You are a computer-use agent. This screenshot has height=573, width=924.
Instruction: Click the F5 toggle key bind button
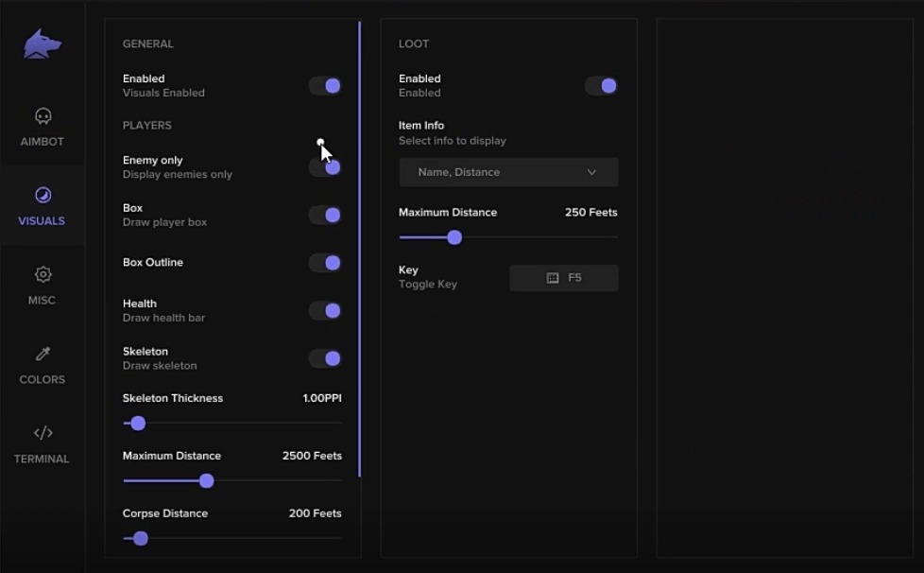(x=564, y=278)
